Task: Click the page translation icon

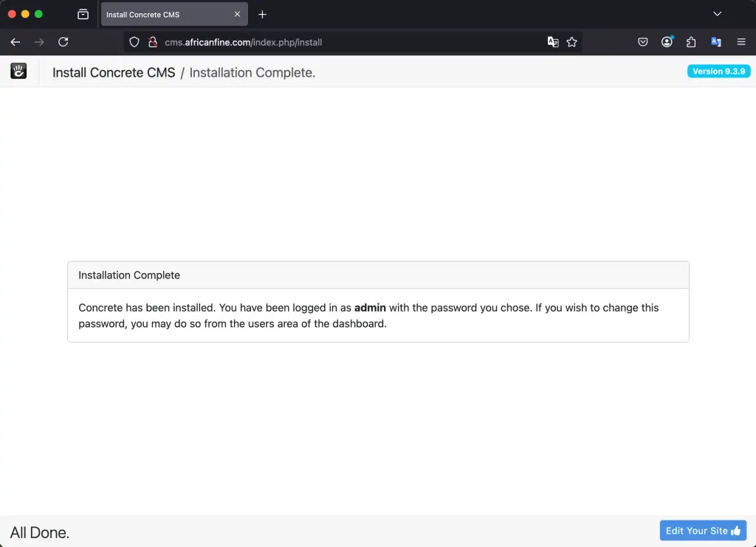Action: point(553,42)
